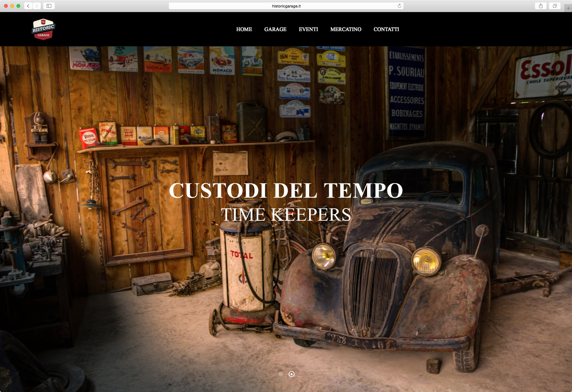Click the CUSTODI DEL TEMPO headline

pos(286,190)
